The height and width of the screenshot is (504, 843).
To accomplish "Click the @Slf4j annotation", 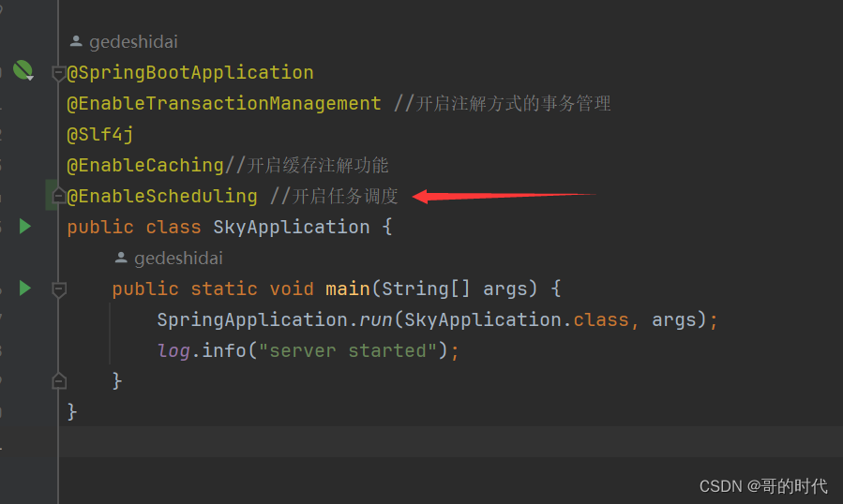I will pos(100,134).
